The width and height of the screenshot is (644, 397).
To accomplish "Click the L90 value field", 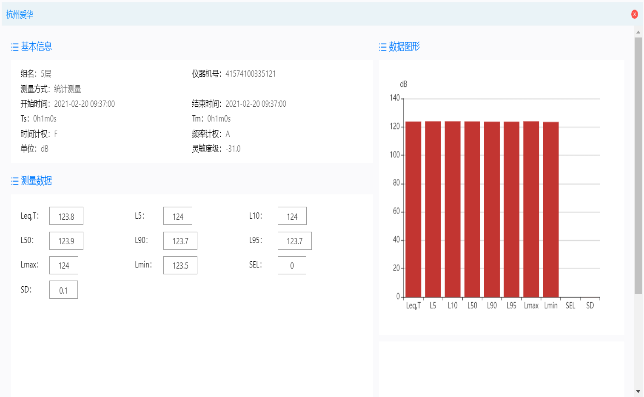I will click(x=180, y=241).
